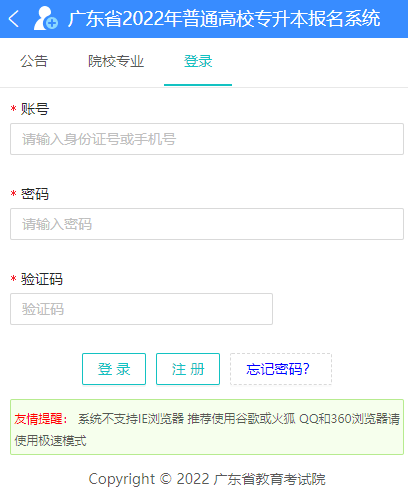
Task: Focus the 验证码 captcha input box
Action: [141, 309]
